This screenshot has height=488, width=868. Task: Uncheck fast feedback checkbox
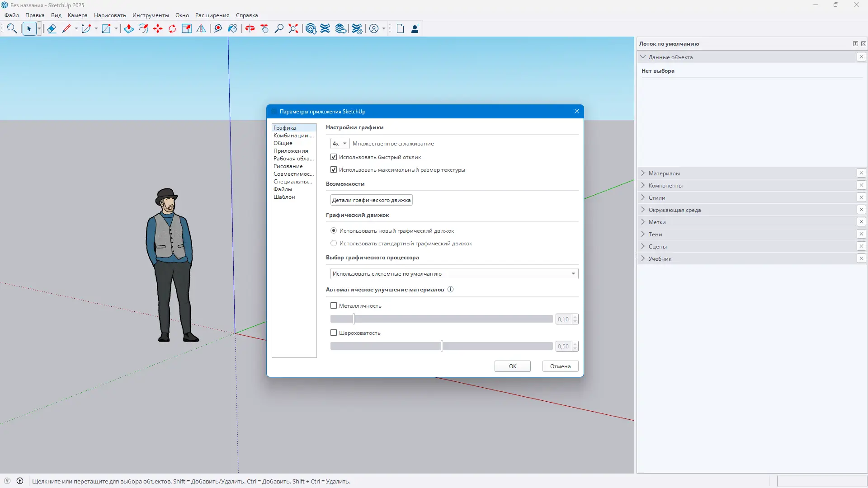pyautogui.click(x=334, y=157)
